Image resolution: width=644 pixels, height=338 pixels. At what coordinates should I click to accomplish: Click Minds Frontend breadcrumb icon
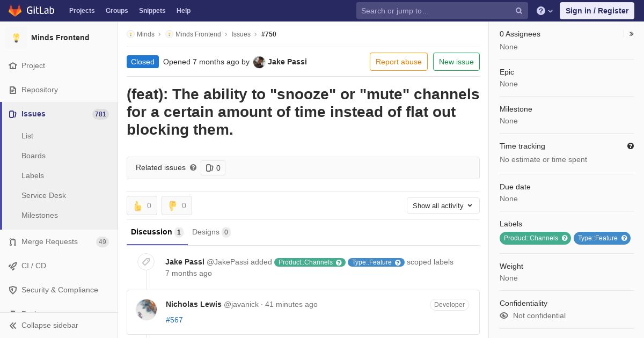point(169,34)
